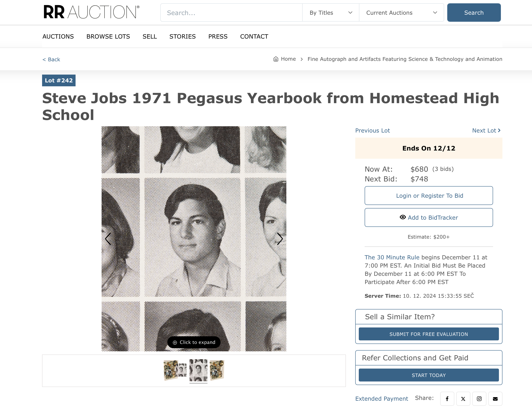
Task: Click to expand the yearbook photo
Action: coord(194,342)
